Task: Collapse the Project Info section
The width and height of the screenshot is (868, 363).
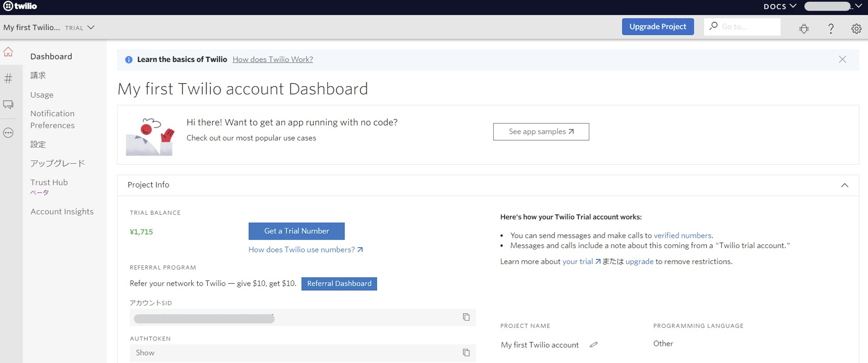Action: (x=845, y=185)
